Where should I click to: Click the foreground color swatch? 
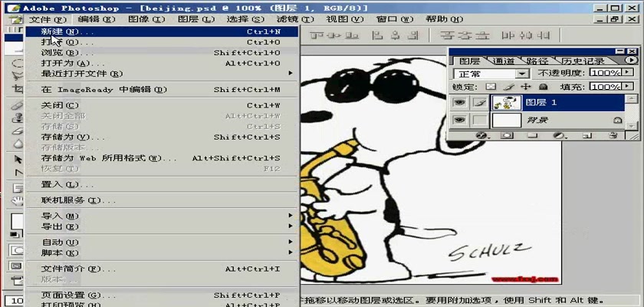point(17,222)
